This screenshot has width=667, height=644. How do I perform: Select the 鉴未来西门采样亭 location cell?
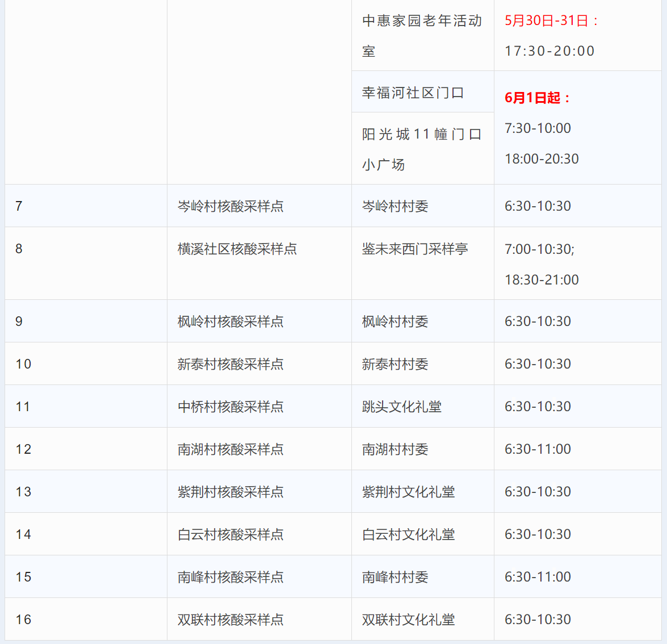tap(415, 249)
